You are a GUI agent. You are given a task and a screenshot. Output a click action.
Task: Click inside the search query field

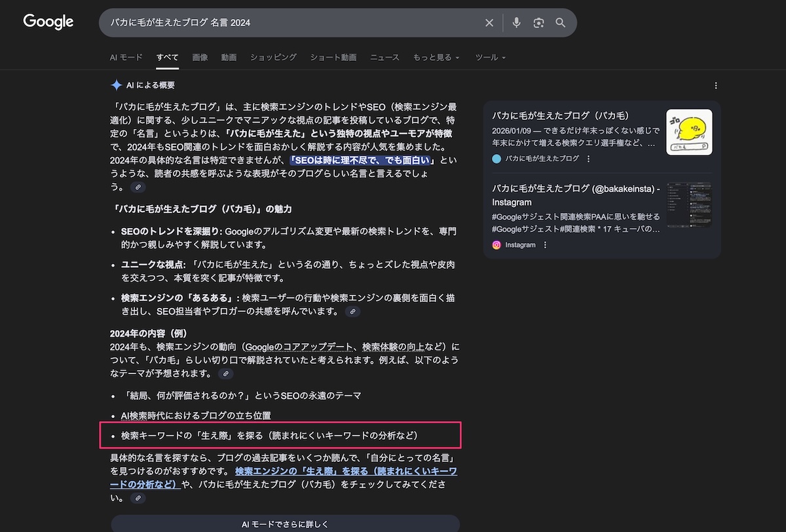[288, 23]
